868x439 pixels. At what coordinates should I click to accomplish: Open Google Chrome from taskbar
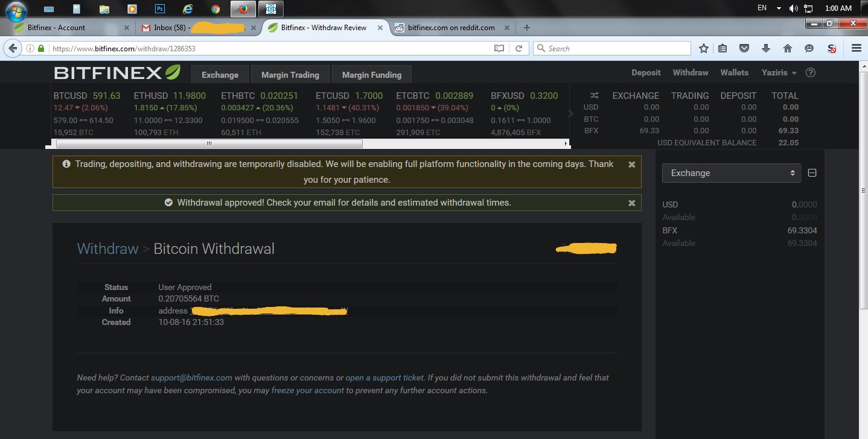click(x=215, y=9)
